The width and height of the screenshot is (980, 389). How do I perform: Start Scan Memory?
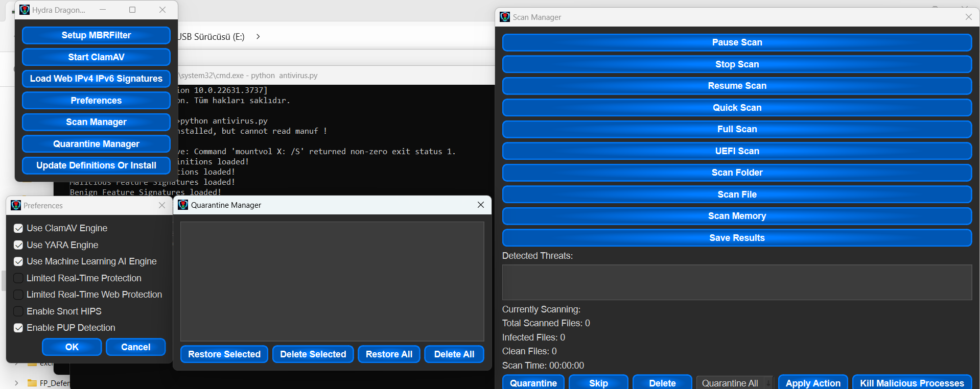point(737,216)
